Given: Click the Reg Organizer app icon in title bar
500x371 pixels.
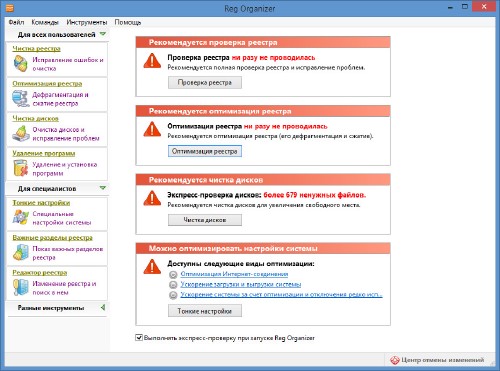Looking at the screenshot, I should (x=10, y=7).
